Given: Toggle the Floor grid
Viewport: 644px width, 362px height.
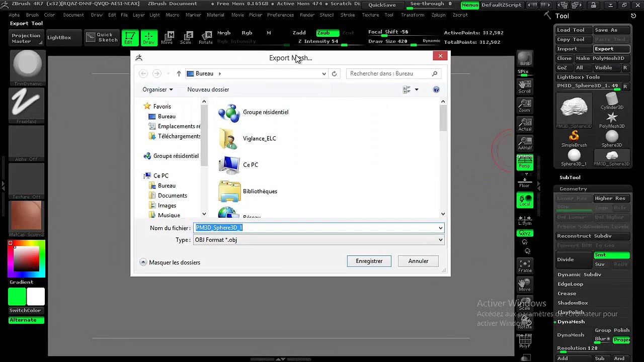Looking at the screenshot, I should coord(525,182).
